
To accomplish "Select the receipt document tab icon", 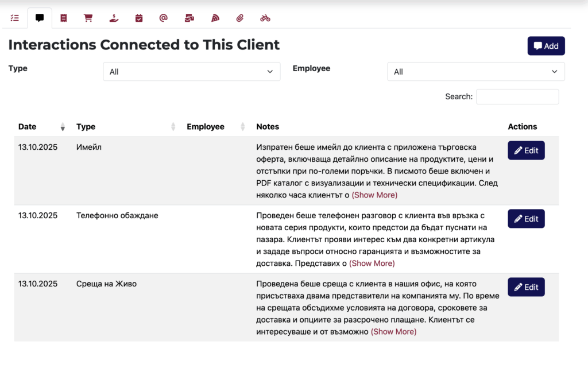I will (x=64, y=18).
